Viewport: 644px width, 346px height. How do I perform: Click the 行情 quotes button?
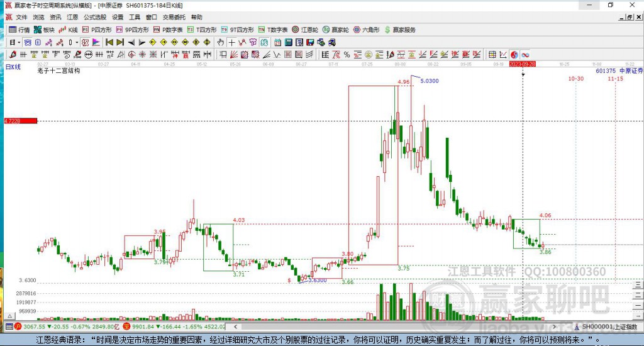[19, 30]
